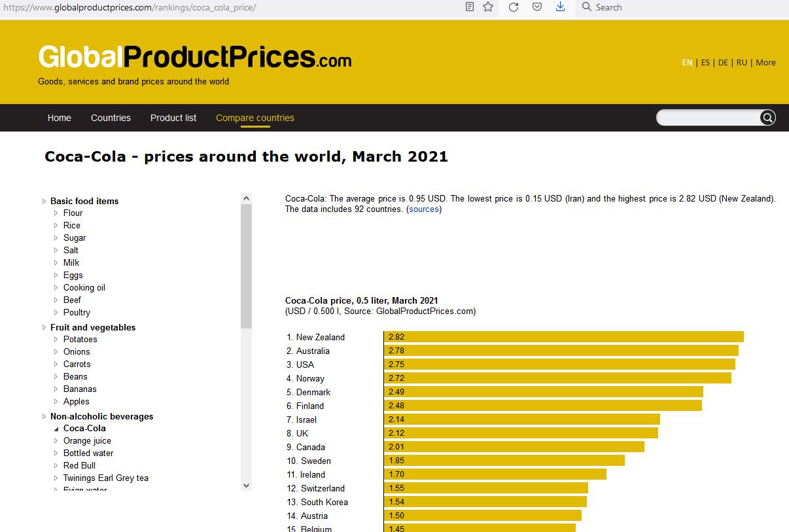This screenshot has height=532, width=789.
Task: Go to the Product list menu item
Action: (x=173, y=118)
